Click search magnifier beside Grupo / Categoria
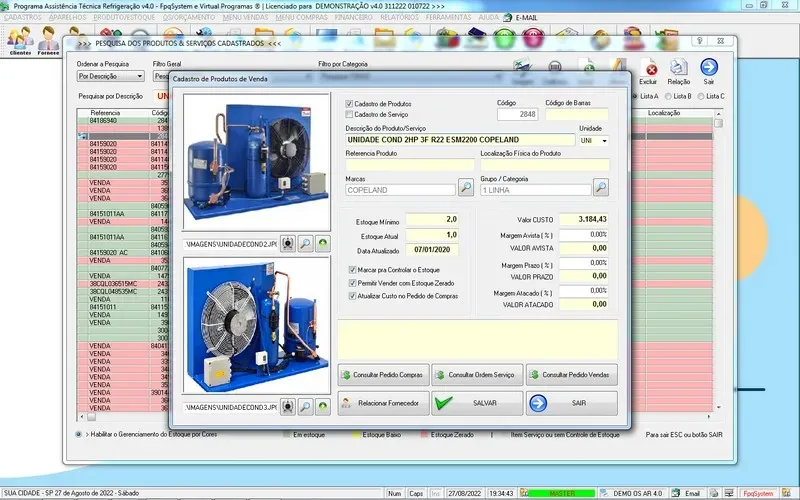 point(600,187)
